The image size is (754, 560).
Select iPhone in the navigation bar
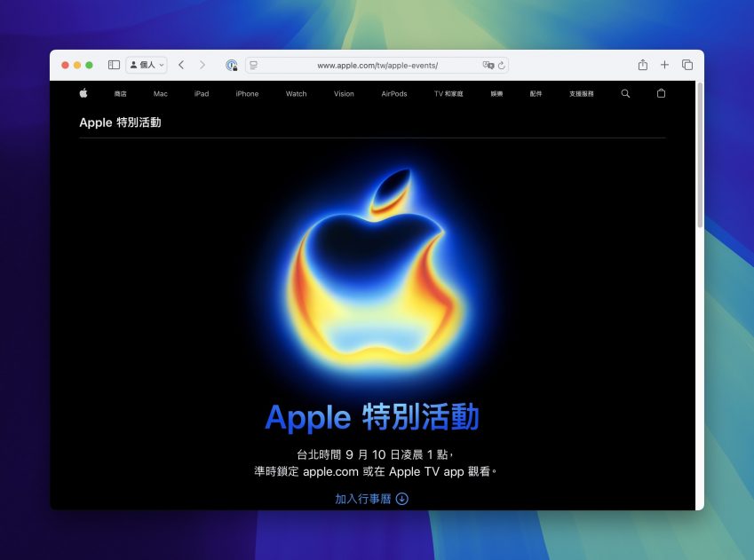click(x=247, y=93)
